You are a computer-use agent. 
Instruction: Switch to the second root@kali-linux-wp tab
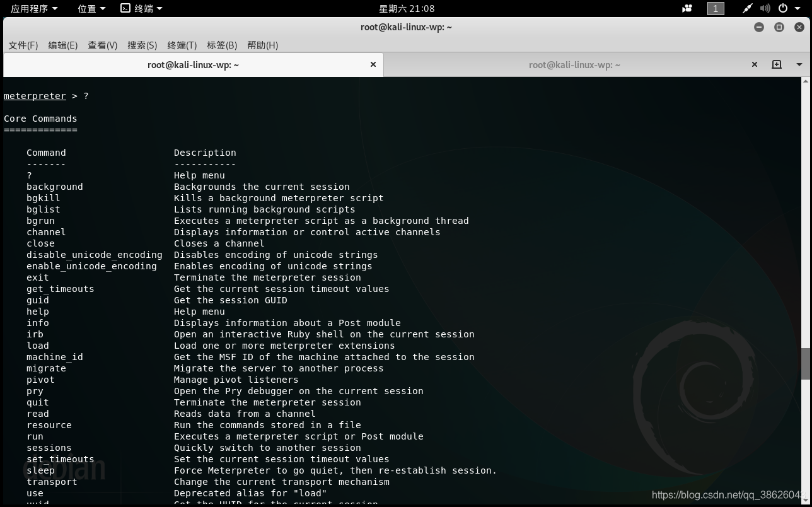[574, 64]
